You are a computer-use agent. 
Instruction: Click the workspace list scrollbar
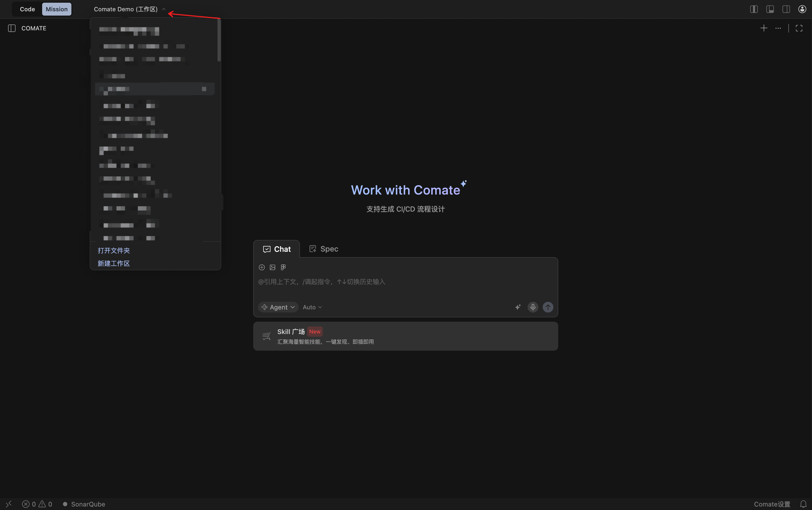[x=219, y=41]
